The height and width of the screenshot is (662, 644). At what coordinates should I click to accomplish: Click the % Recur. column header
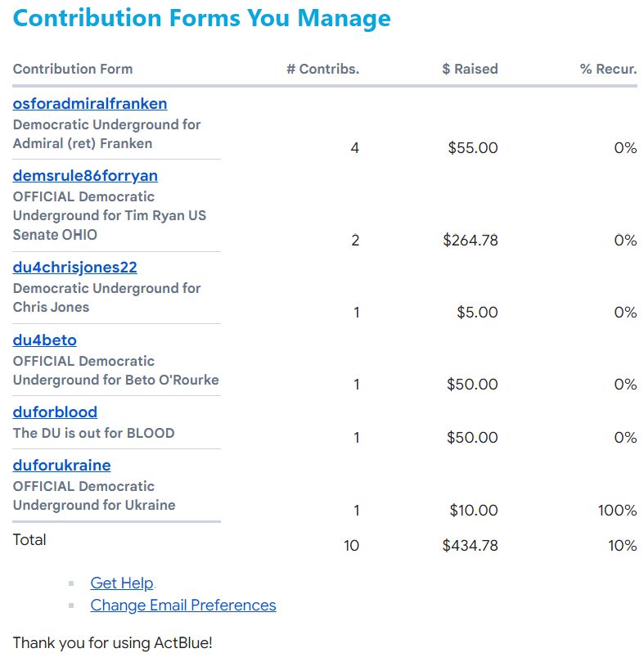coord(608,70)
